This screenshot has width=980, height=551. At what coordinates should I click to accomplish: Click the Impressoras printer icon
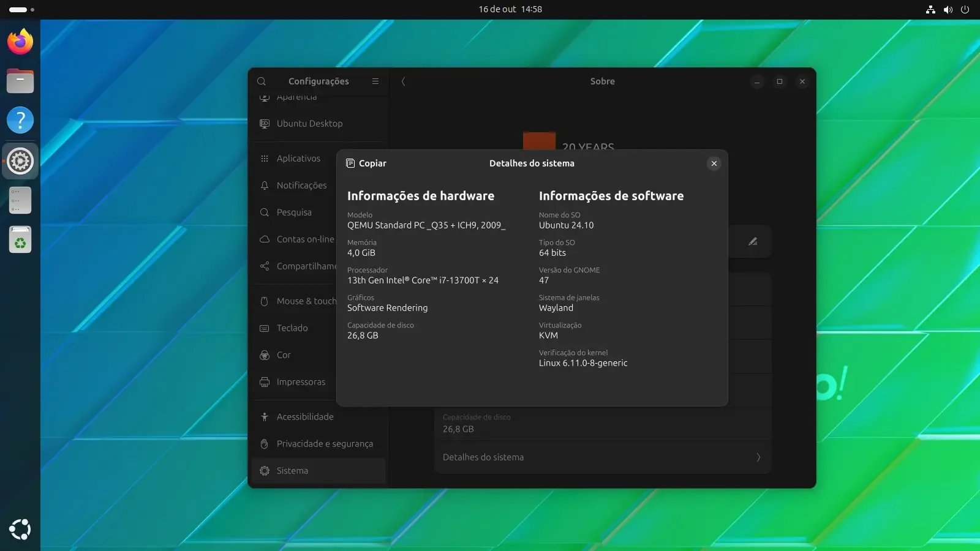[x=265, y=382]
